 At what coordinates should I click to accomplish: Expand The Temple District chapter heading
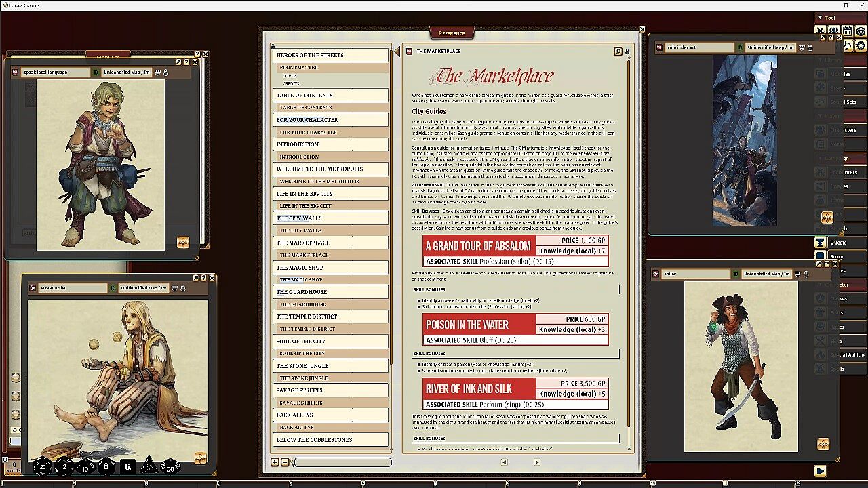pyautogui.click(x=331, y=317)
